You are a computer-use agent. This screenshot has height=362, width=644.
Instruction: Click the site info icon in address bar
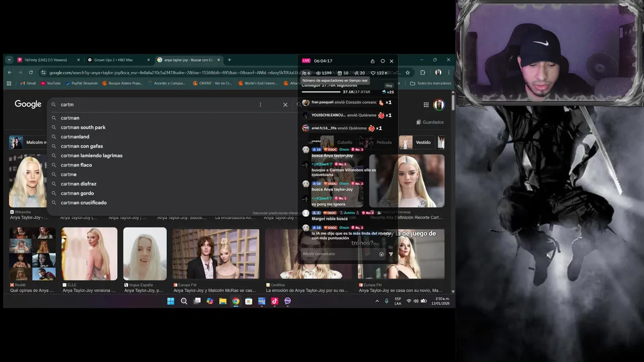click(x=44, y=72)
